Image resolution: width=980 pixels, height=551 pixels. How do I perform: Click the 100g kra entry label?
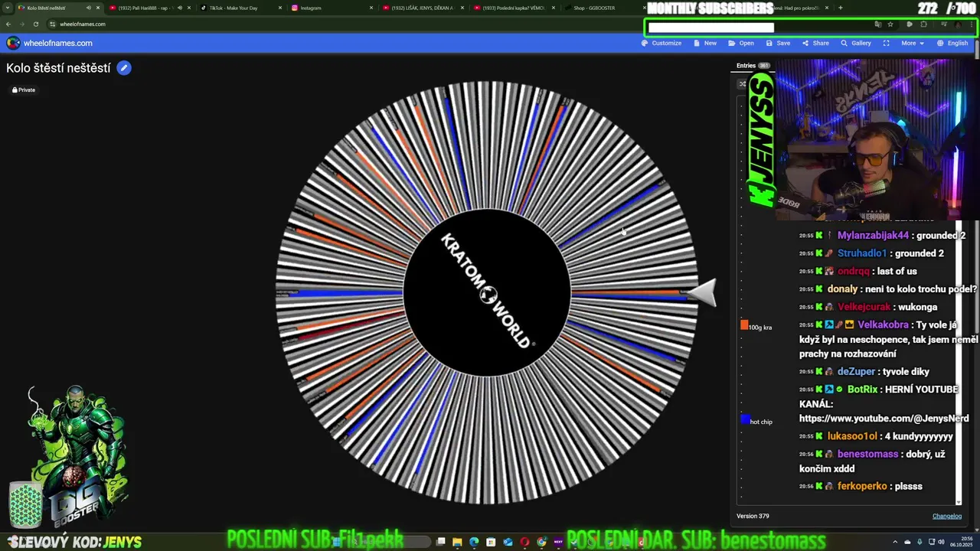coord(760,328)
